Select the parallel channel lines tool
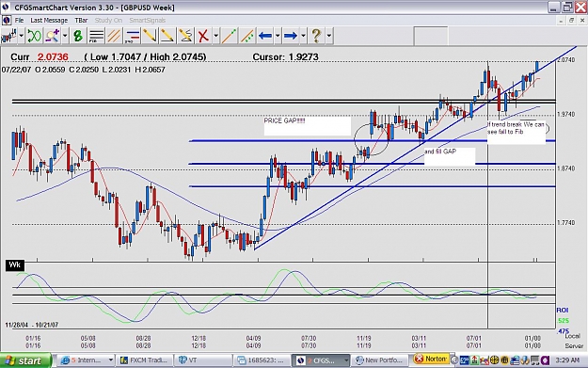The height and width of the screenshot is (368, 588). tap(114, 36)
